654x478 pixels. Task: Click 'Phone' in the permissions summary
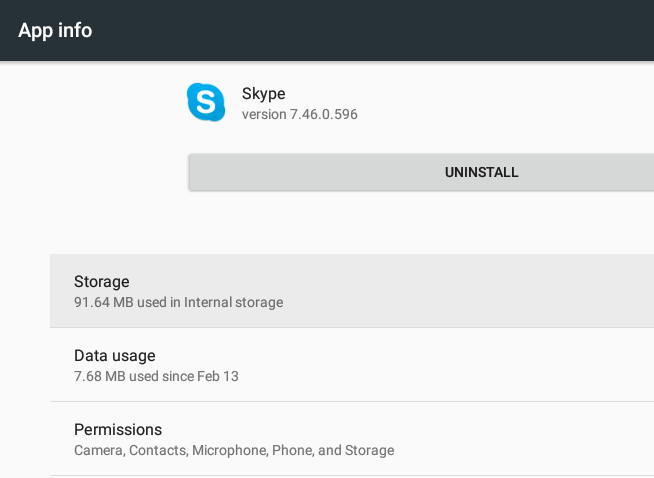292,451
